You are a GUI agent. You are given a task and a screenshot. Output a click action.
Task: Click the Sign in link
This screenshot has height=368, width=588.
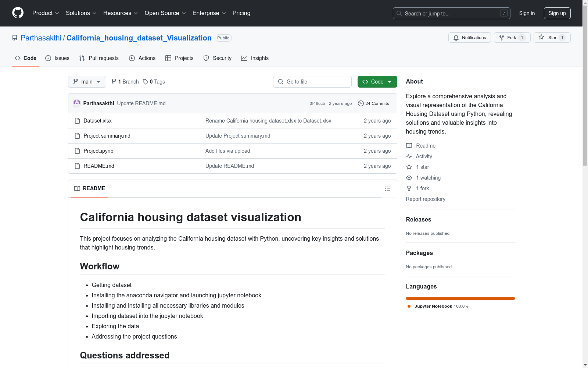tap(527, 13)
